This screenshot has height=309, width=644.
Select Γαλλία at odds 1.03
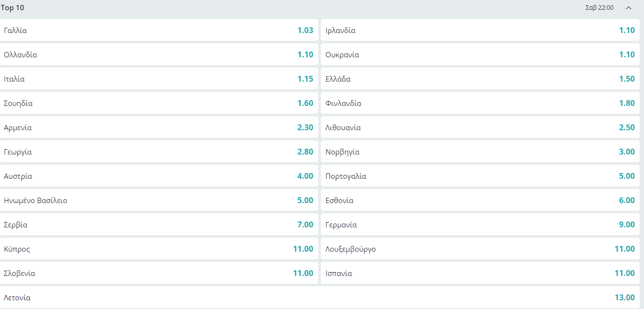159,30
